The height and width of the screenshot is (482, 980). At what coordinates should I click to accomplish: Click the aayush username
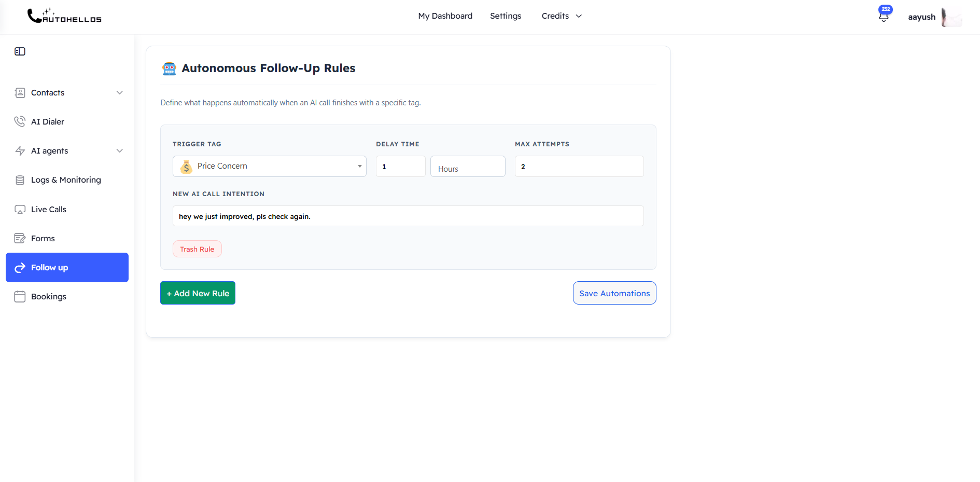(921, 17)
